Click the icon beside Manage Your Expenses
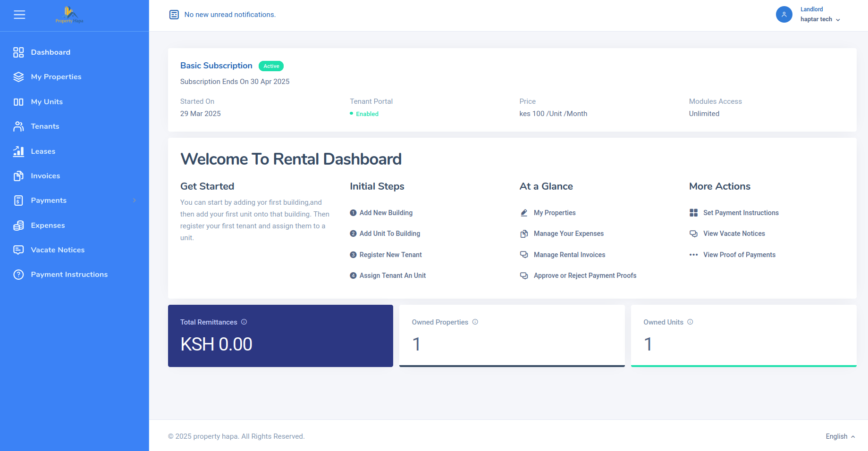The image size is (868, 451). click(x=524, y=234)
